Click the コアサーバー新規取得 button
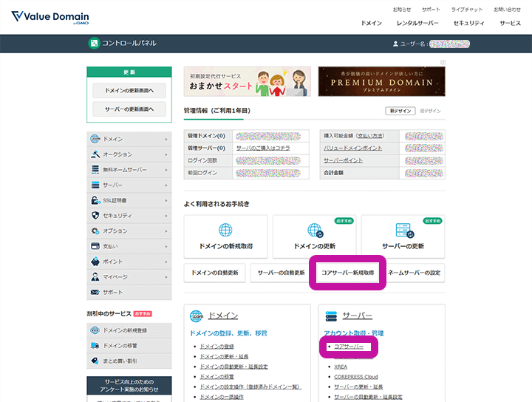Image resolution: width=532 pixels, height=402 pixels. 347,273
